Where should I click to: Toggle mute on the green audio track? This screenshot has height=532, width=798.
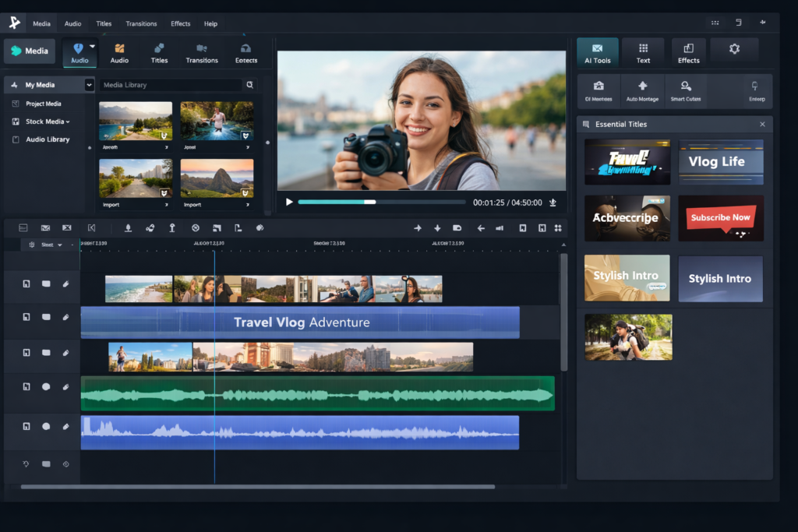46,386
